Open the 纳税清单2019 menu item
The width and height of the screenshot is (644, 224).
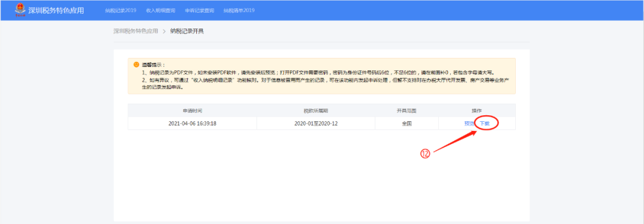click(x=239, y=10)
